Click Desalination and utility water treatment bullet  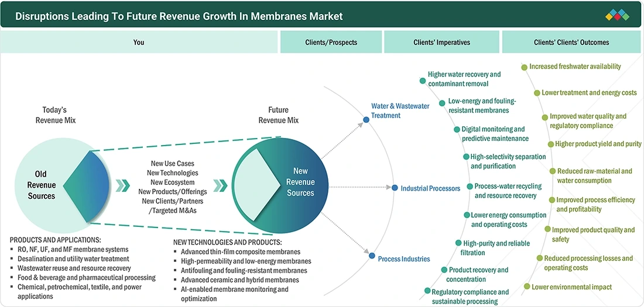(x=73, y=259)
